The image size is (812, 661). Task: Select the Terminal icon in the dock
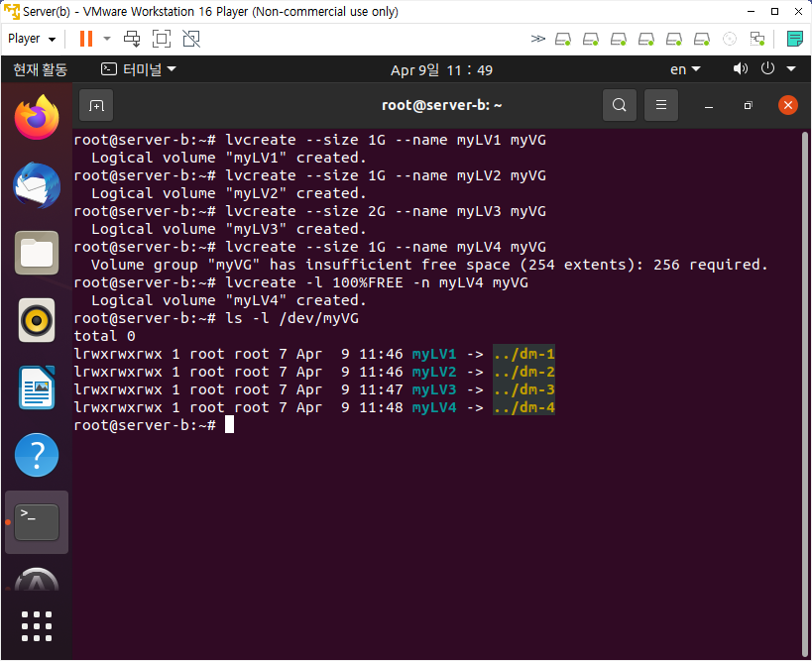(37, 522)
